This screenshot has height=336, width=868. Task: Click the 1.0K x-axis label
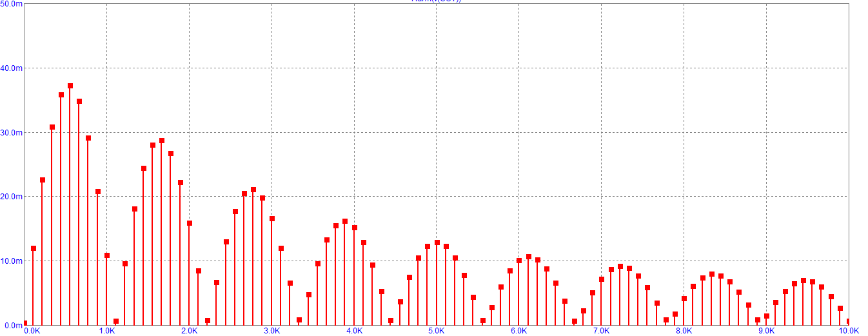point(106,331)
